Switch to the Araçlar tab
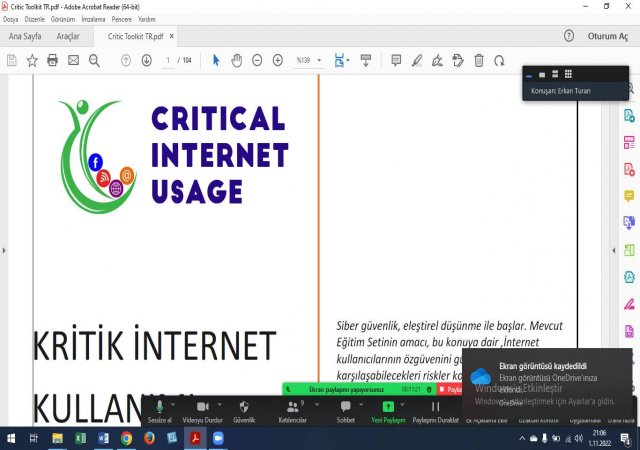640x450 pixels. (x=68, y=36)
